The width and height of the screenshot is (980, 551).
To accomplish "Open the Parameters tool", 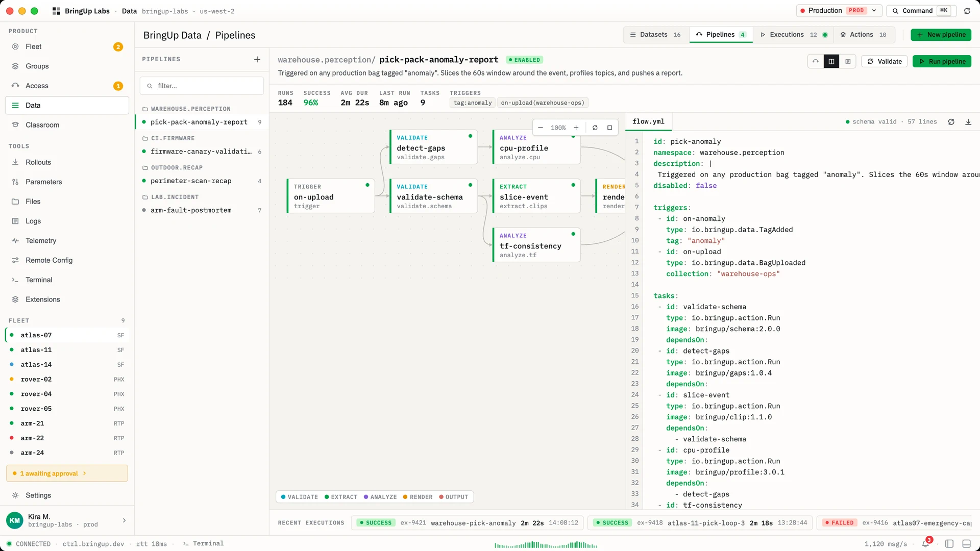I will (67, 182).
